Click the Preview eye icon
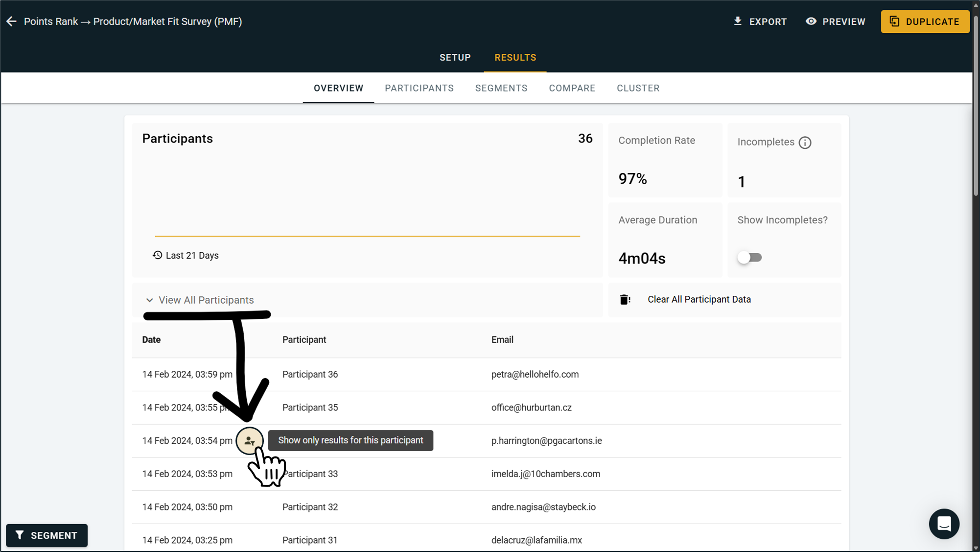Screen dimensions: 980x552 point(811,21)
